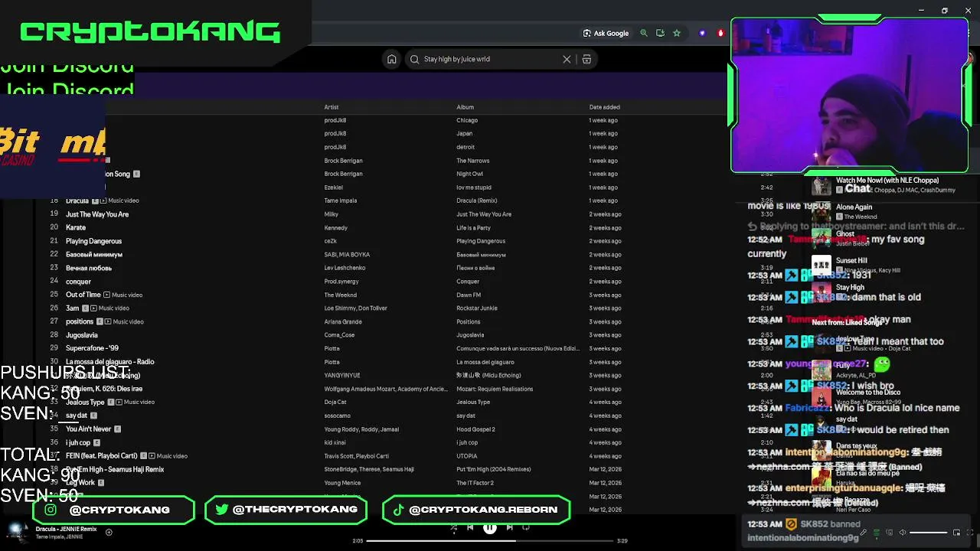
Task: Open artist link "Doja Cat" in track list
Action: (335, 402)
